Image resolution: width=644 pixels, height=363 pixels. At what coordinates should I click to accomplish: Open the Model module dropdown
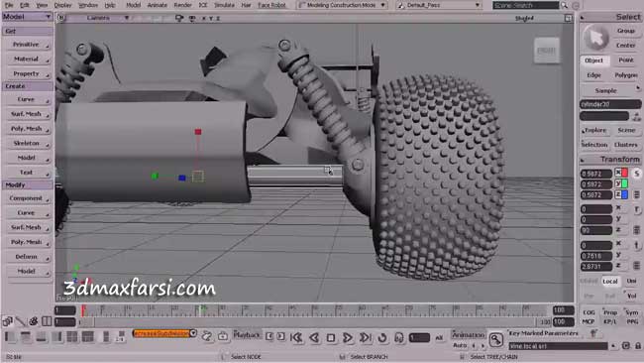[x=27, y=17]
